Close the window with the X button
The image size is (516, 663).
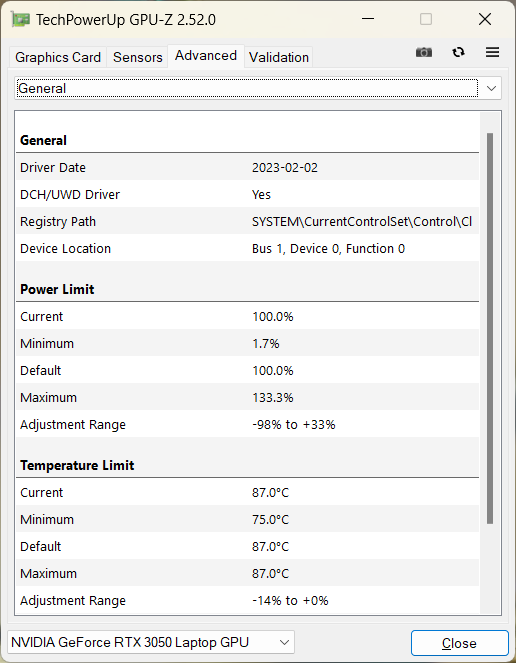(x=485, y=19)
